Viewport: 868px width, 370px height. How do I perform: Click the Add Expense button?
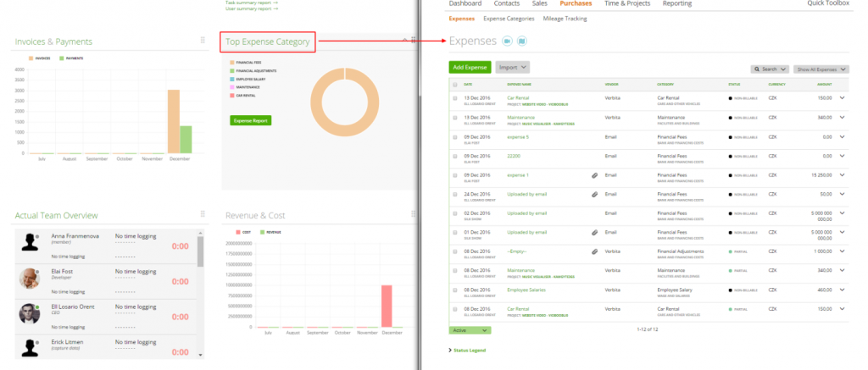tap(470, 68)
